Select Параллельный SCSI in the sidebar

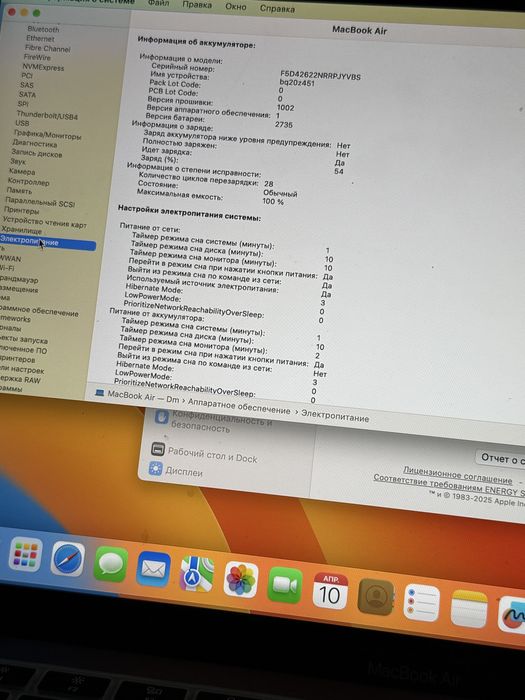[40, 202]
